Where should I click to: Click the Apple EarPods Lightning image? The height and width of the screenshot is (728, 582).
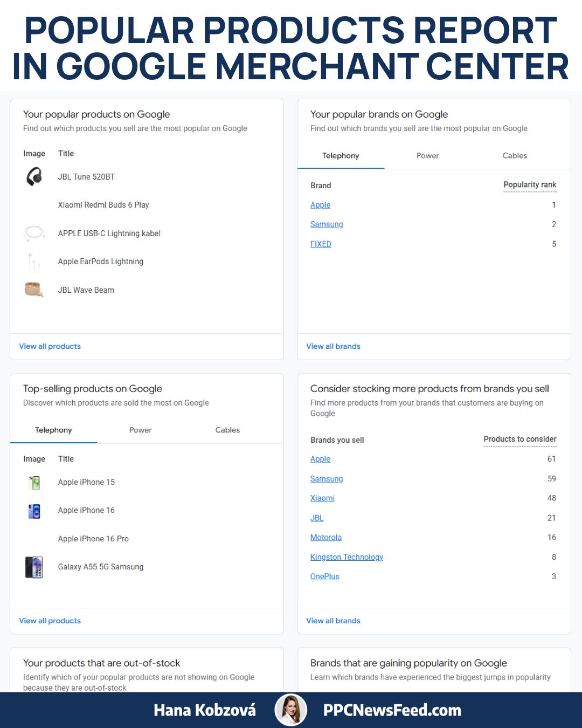click(34, 262)
